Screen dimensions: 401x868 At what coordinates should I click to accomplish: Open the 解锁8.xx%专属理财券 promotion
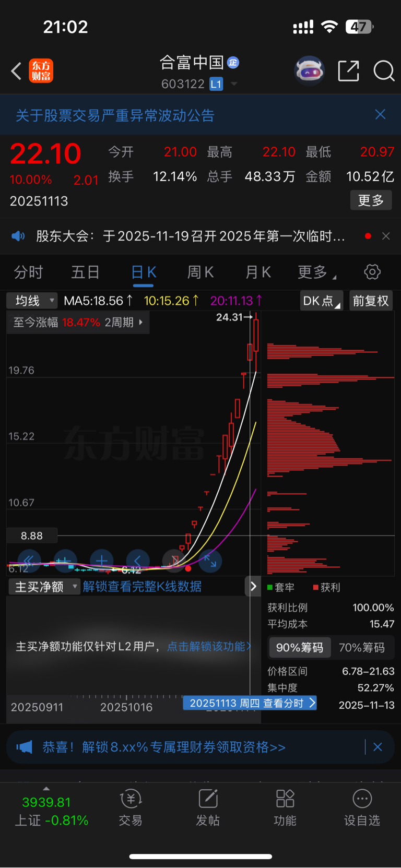tap(164, 747)
